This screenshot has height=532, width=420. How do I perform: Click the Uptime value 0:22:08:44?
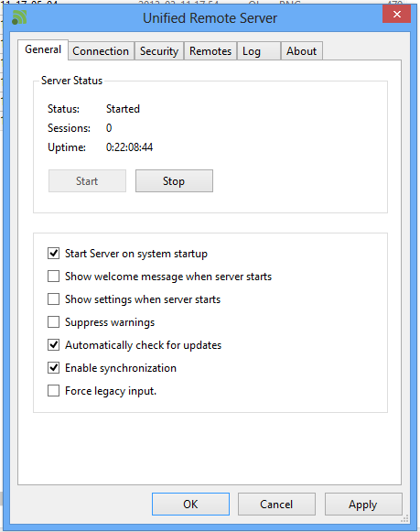tap(129, 147)
